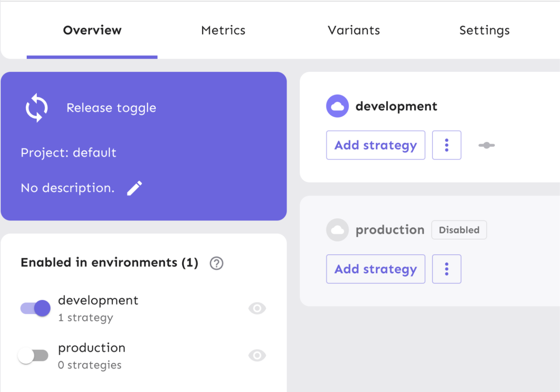
Task: Click the help question mark beside environments
Action: [217, 263]
